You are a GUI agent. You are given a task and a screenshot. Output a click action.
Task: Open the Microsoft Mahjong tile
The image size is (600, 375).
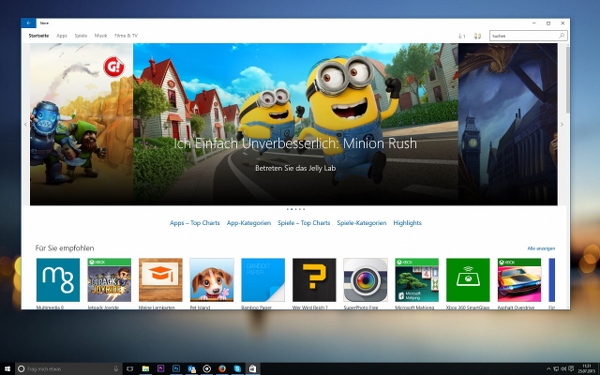pyautogui.click(x=417, y=280)
